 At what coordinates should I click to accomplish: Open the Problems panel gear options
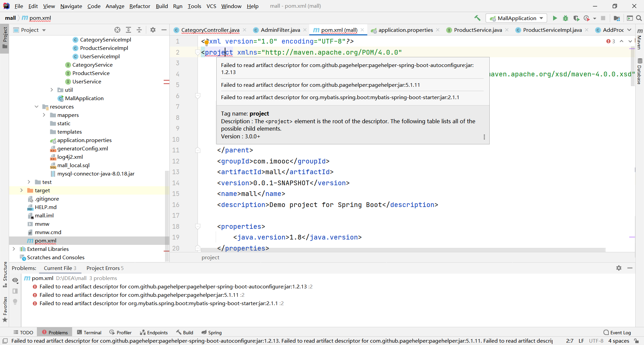[x=619, y=268]
